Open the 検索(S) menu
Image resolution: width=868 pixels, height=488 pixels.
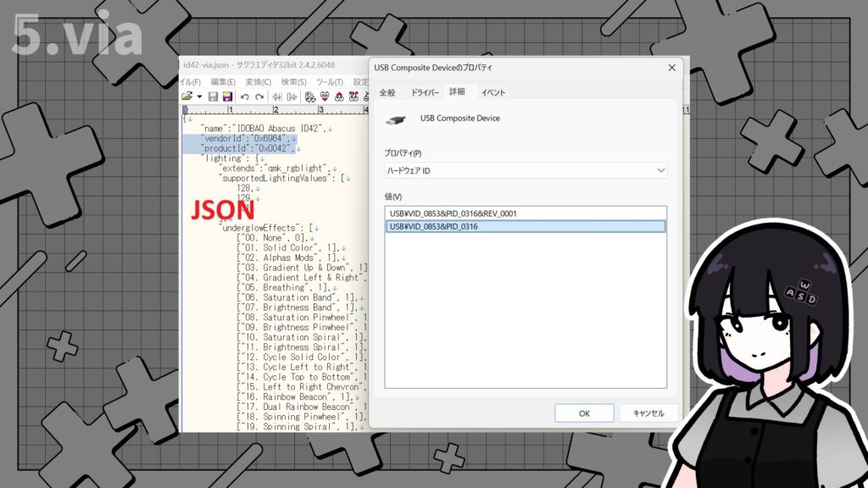coord(293,81)
